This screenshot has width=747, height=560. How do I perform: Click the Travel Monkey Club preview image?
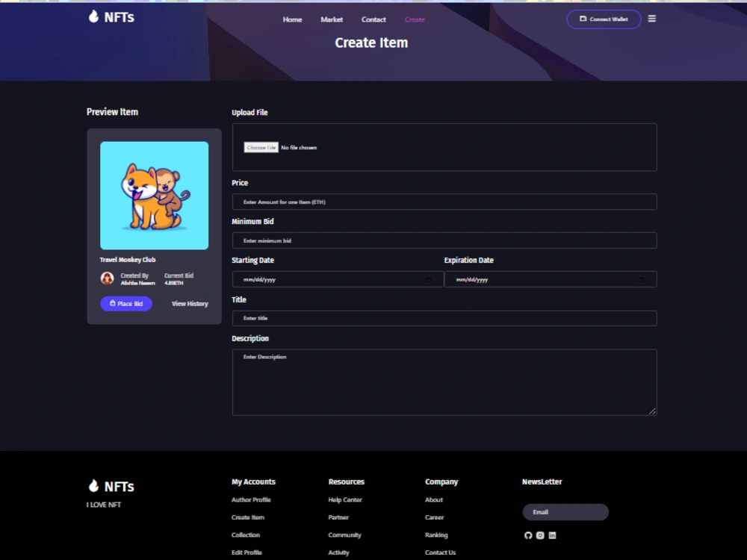coord(155,195)
